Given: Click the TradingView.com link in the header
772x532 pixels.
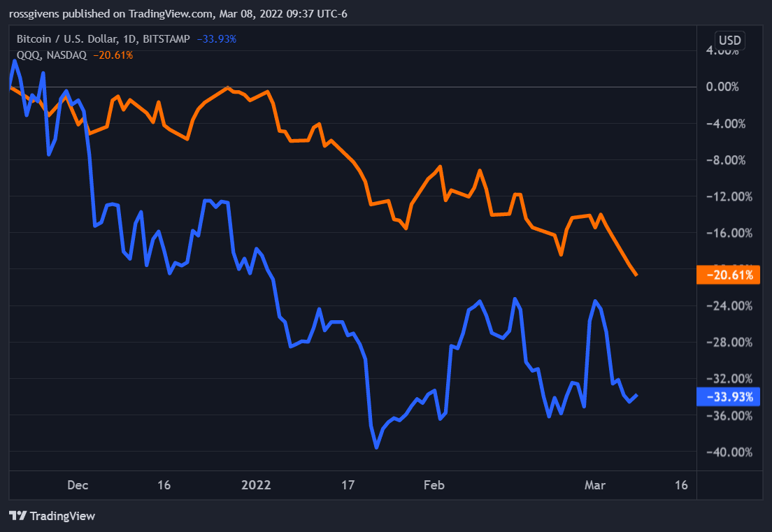Looking at the screenshot, I should [170, 13].
